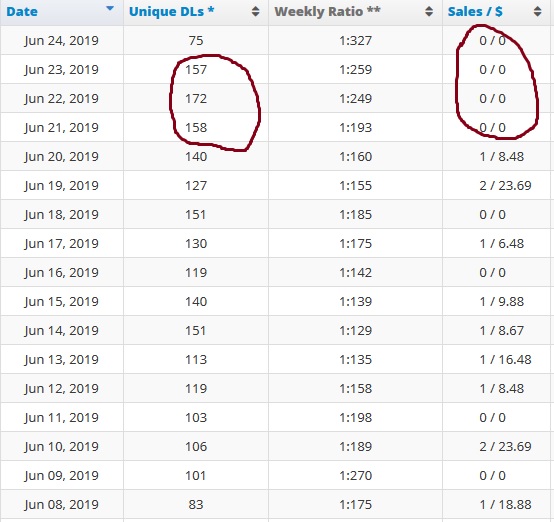Viewport: 554px width, 522px height.
Task: Click the 1:198 weekly ratio cell
Action: point(355,417)
